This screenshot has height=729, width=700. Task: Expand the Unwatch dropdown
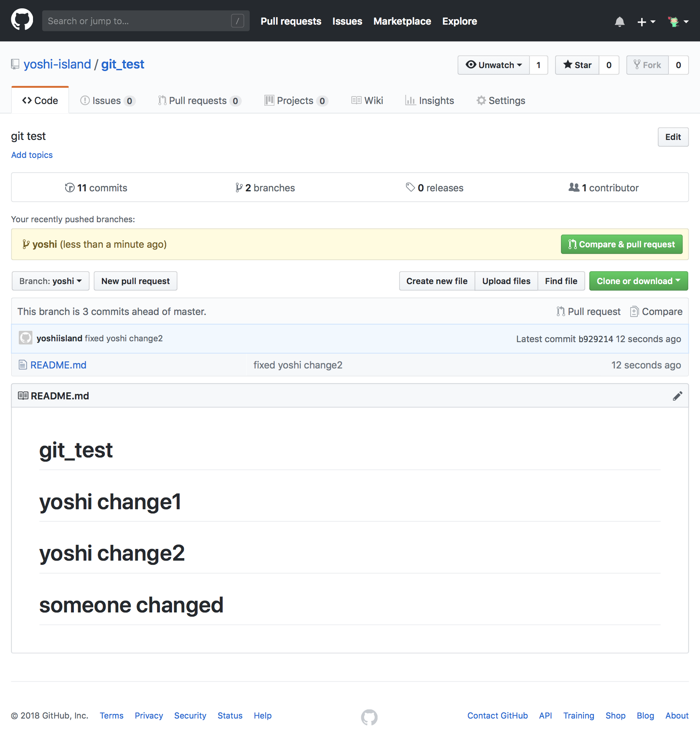point(494,65)
